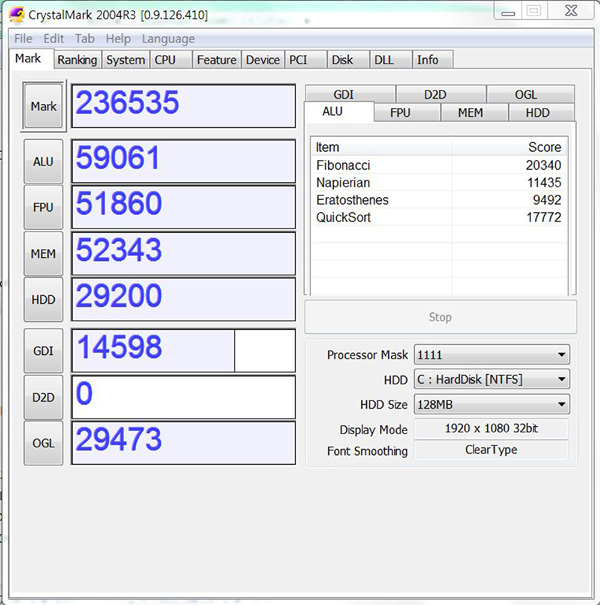This screenshot has height=605, width=600.
Task: Run the full Mark benchmark button
Action: [x=43, y=106]
